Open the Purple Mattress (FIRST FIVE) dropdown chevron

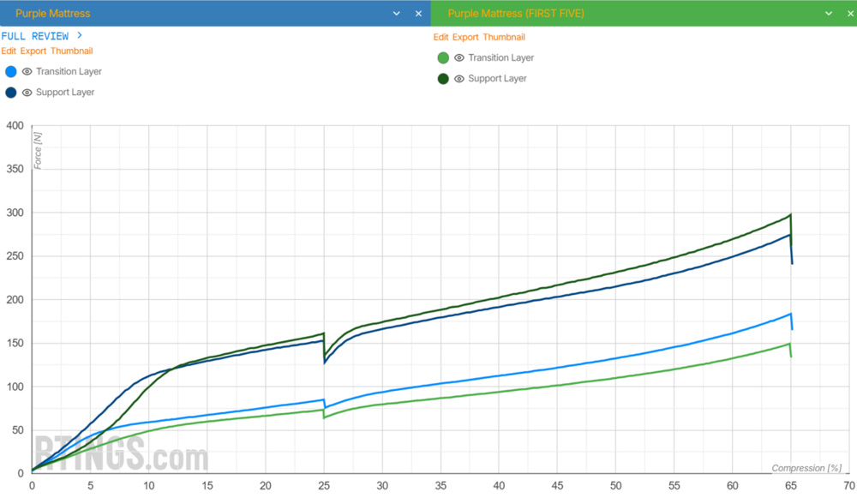pos(827,13)
